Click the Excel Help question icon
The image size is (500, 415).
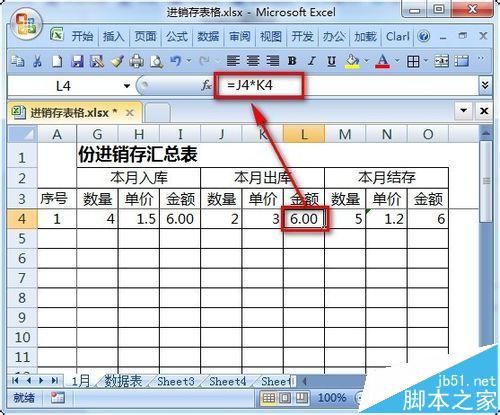424,36
